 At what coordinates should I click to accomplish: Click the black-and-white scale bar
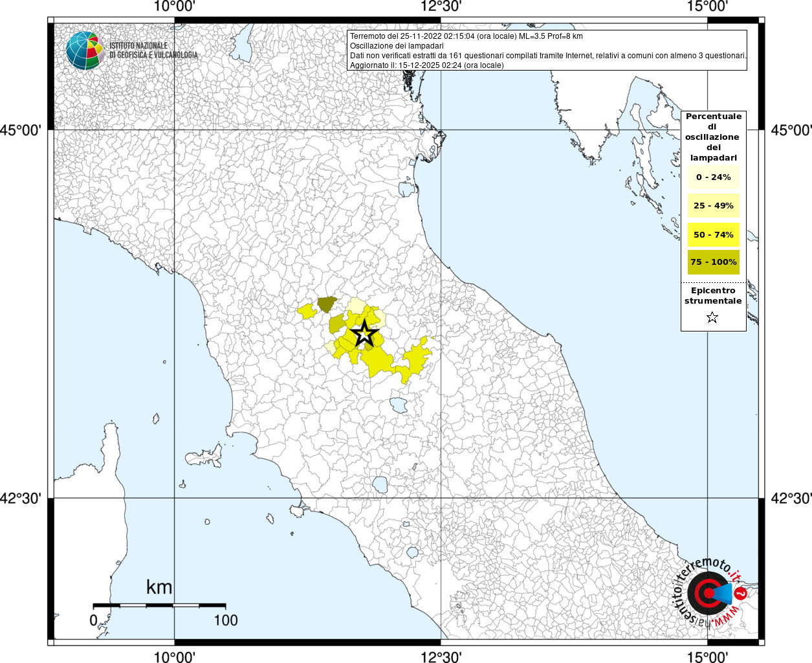159,605
